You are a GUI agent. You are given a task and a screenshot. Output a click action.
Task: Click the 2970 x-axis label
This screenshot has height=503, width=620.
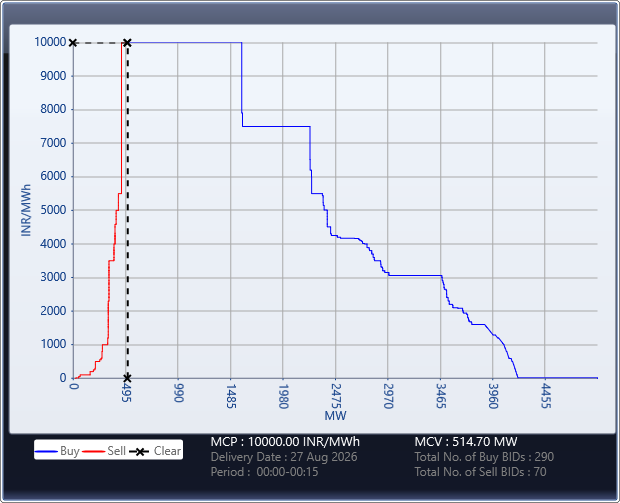(388, 396)
